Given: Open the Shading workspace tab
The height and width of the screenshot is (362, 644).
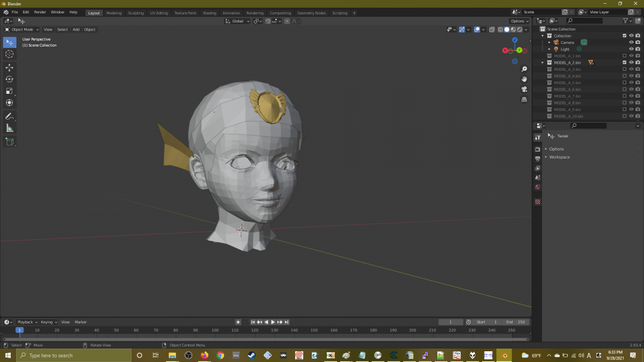Looking at the screenshot, I should click(209, 13).
